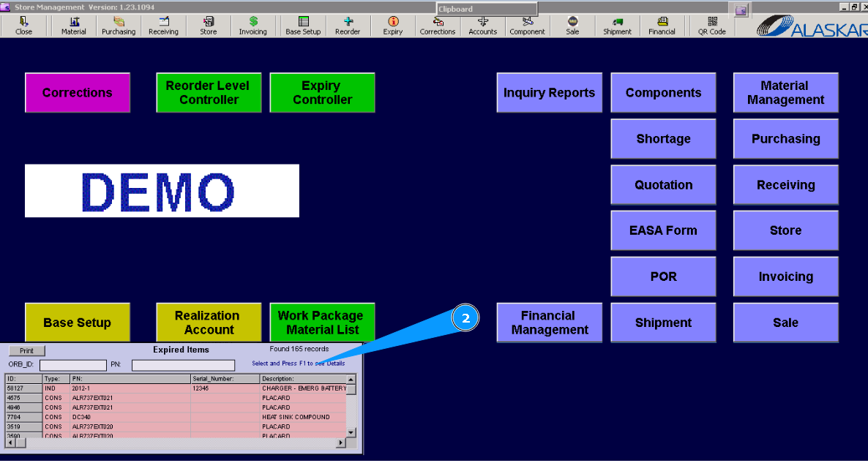Click the Close toolbar icon
This screenshot has width=868, height=463.
tap(23, 26)
